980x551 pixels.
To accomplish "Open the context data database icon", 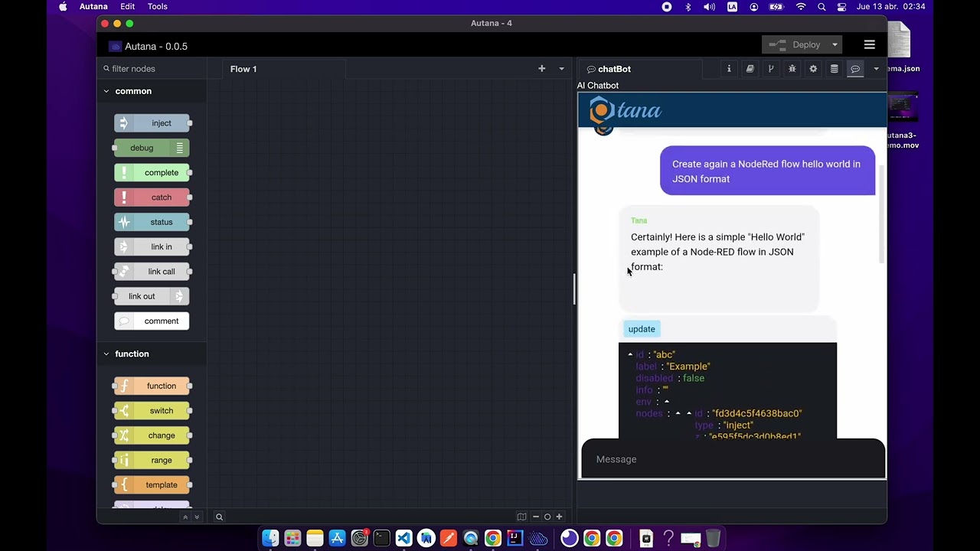I will (835, 69).
